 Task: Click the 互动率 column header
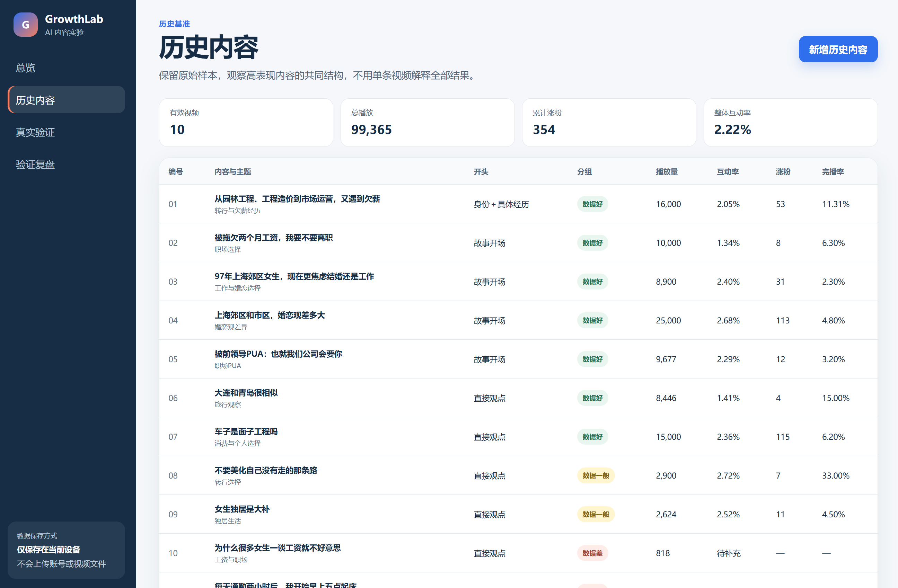tap(728, 172)
